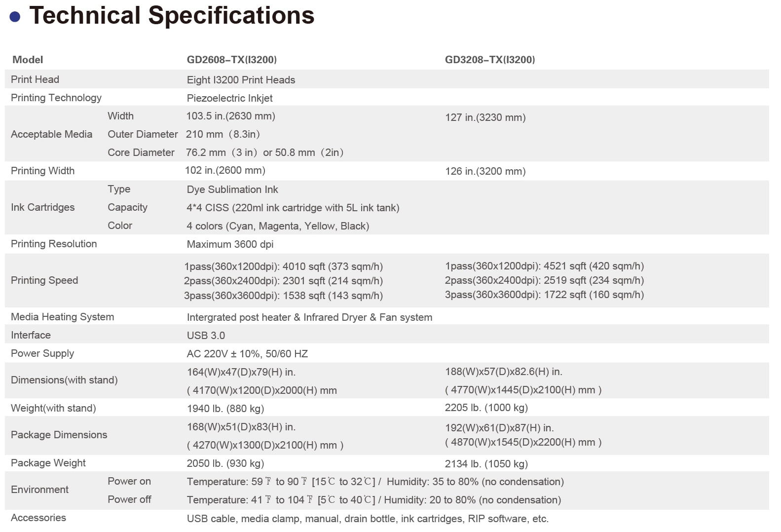Screen dimensions: 781x532
Task: Click the 2pass 2519 sqft speed entry
Action: point(544,280)
